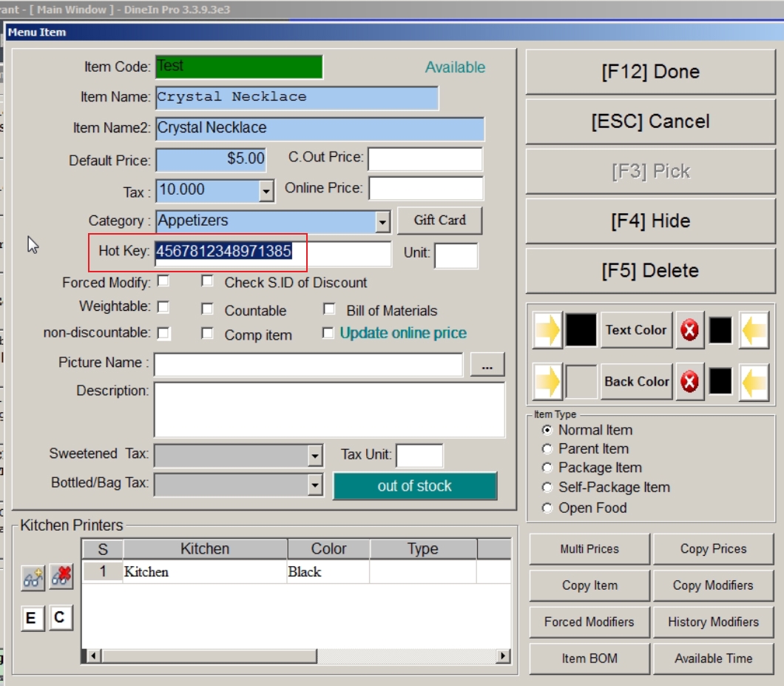784x686 pixels.
Task: Click the Online Price field
Action: pos(426,189)
